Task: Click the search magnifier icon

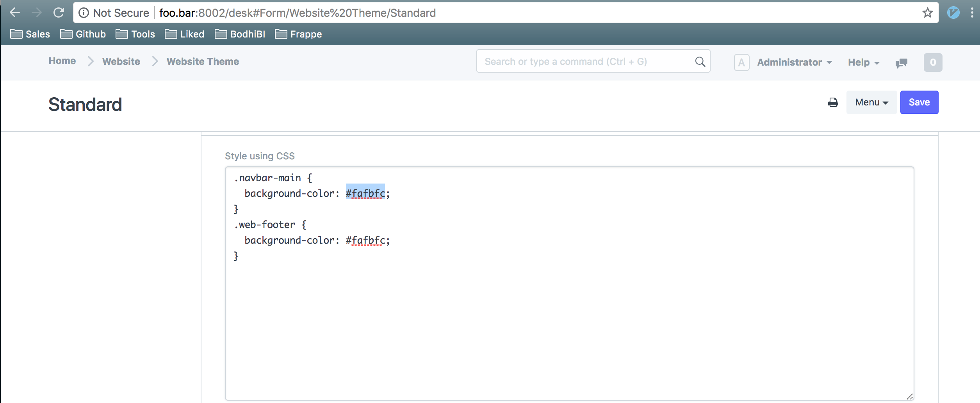Action: [700, 61]
